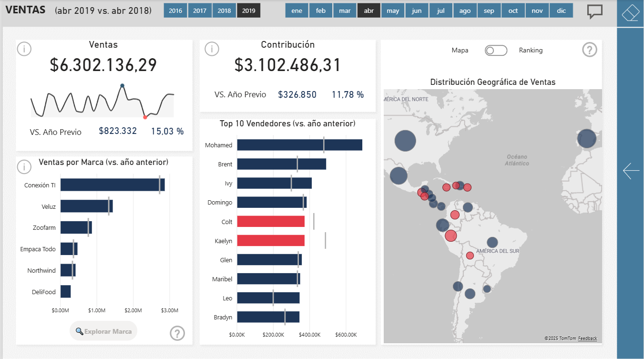Screen dimensions: 644x359
Task: Click the back arrow on the right edge
Action: [x=631, y=170]
